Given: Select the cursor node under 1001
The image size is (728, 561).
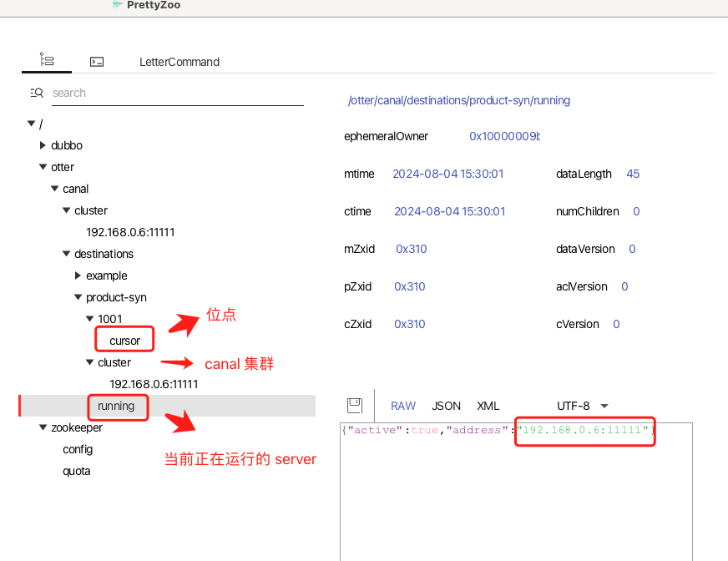Looking at the screenshot, I should pyautogui.click(x=124, y=341).
